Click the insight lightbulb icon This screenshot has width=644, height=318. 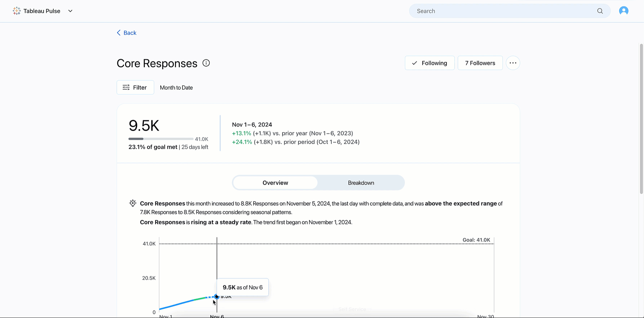click(x=133, y=203)
